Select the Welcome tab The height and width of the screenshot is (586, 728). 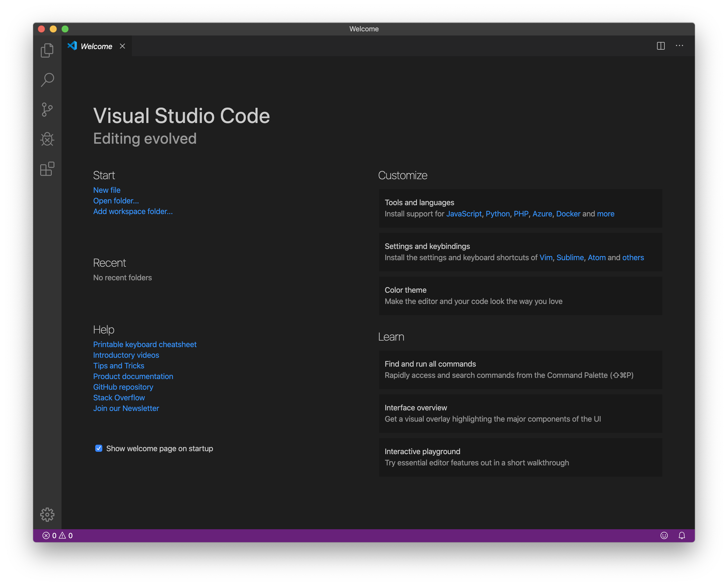tap(97, 46)
